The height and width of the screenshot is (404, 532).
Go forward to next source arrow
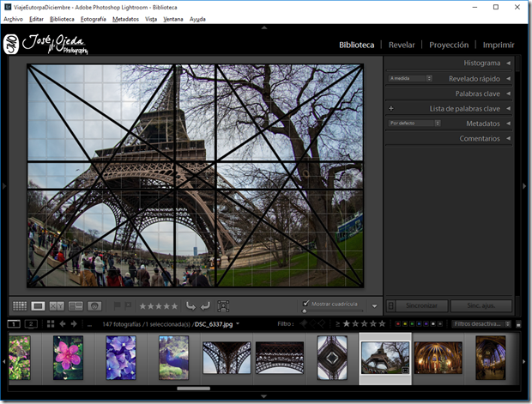(74, 324)
